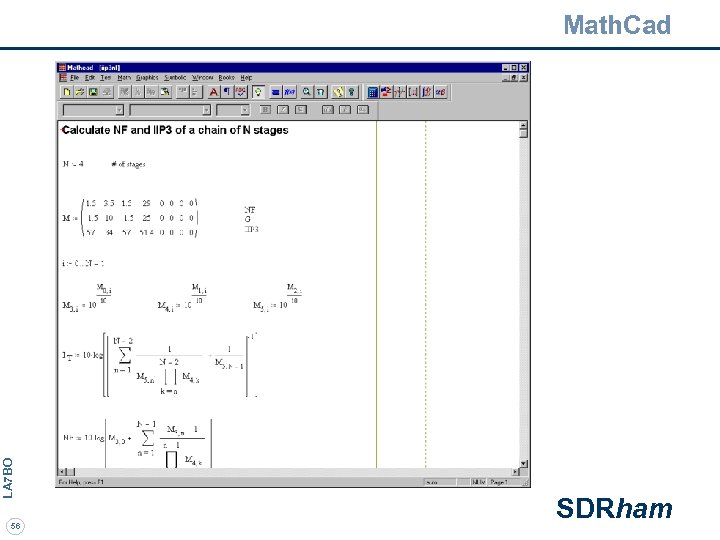Click the matrix M definition
This screenshot has height=540, width=720.
point(130,218)
